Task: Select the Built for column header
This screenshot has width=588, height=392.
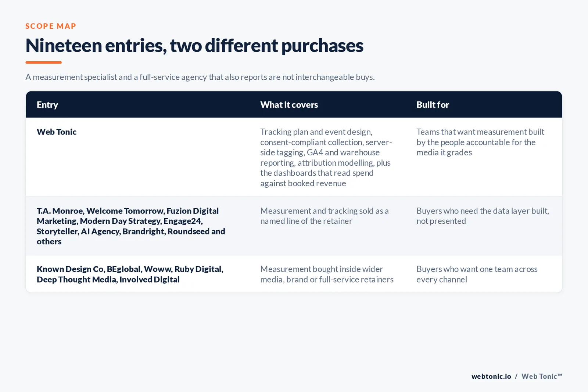Action: (433, 105)
